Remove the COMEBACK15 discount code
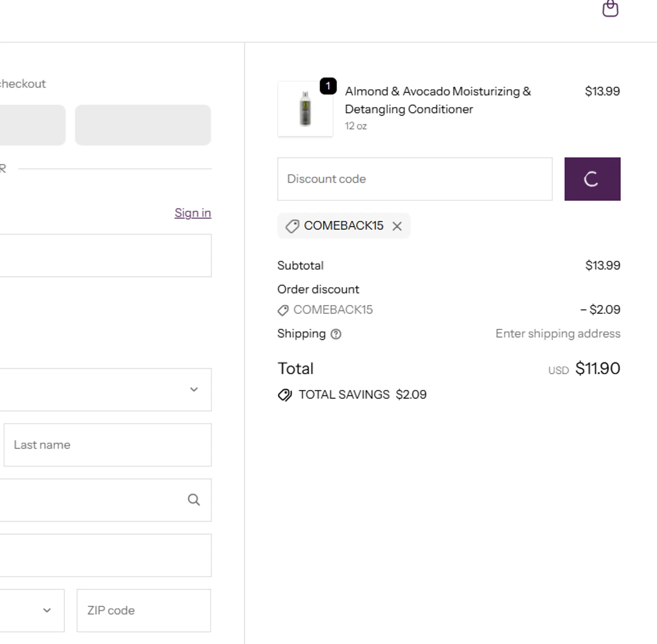 397,226
